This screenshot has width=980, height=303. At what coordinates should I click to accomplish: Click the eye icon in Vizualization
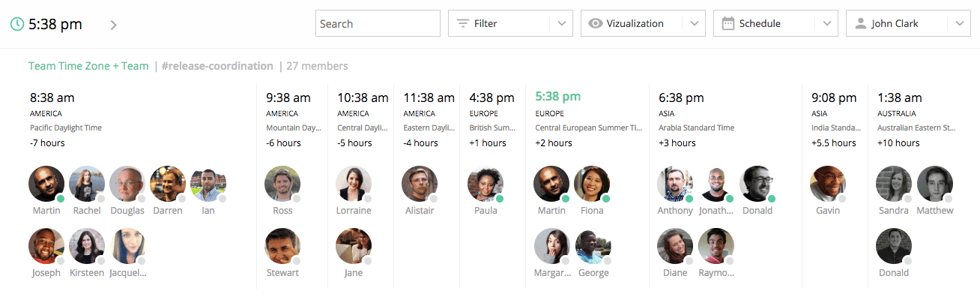coord(596,23)
